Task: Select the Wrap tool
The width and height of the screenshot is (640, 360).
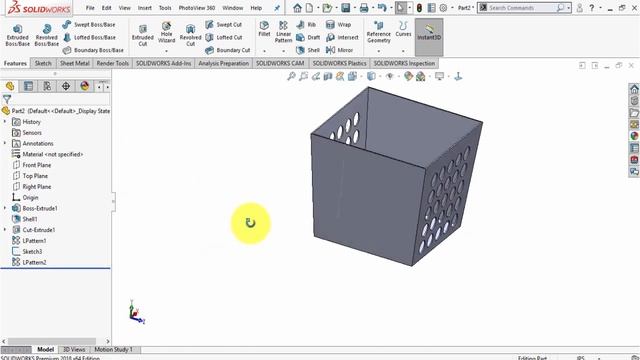Action: pyautogui.click(x=338, y=24)
